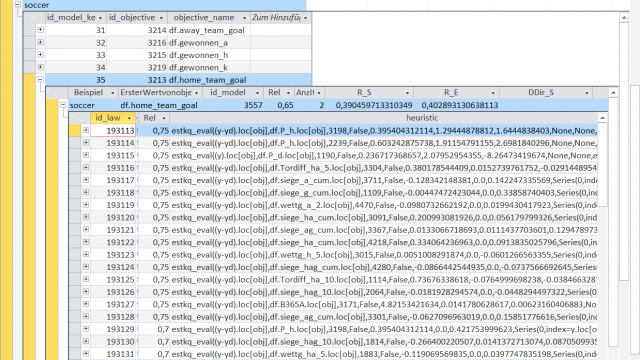The image size is (640, 360).
Task: Expand law row 193117
Action: 86,180
